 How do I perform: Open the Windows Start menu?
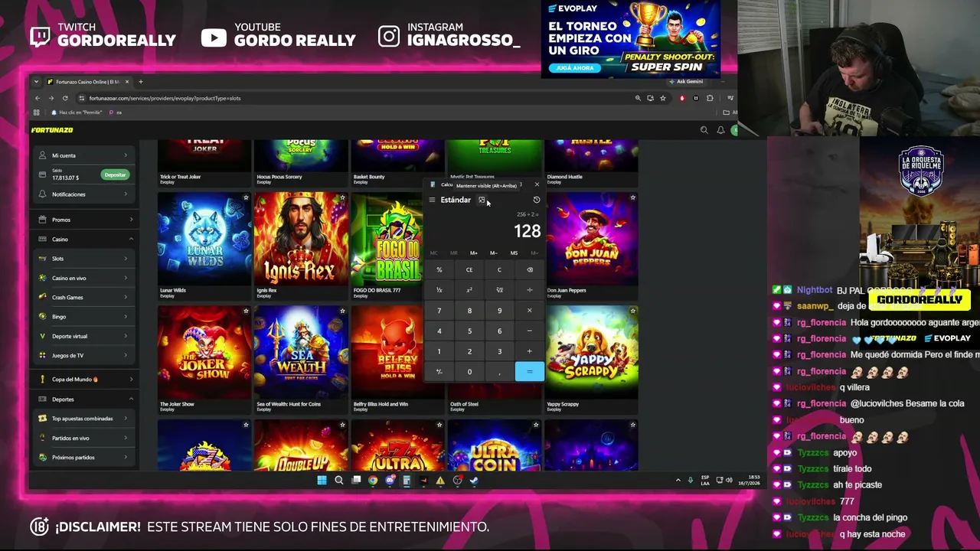click(x=322, y=481)
